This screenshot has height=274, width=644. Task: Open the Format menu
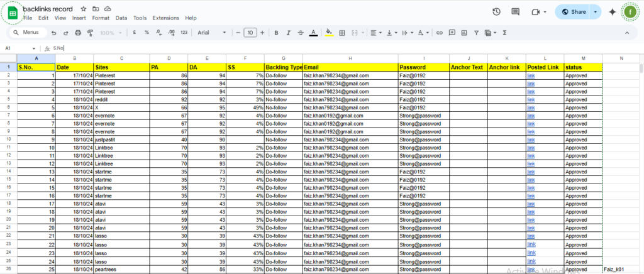point(101,18)
